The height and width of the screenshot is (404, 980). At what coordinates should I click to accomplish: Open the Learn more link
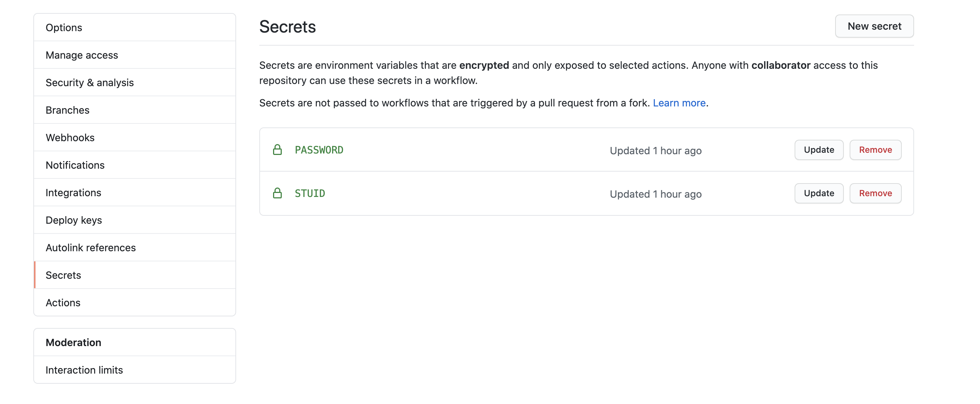click(679, 103)
